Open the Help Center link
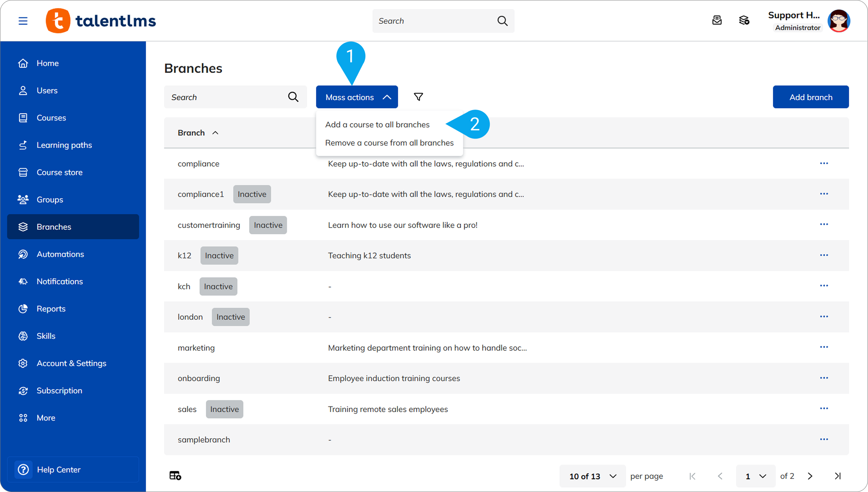 click(58, 470)
